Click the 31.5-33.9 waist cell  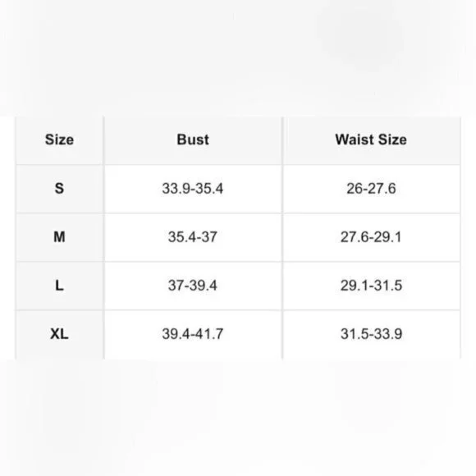(x=371, y=334)
